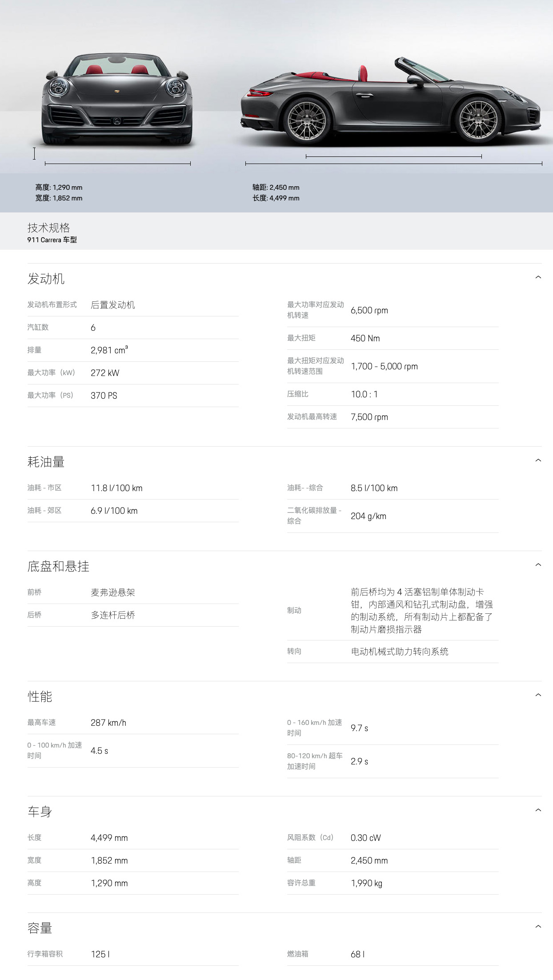Select the 2,450 mm value in 车身

(369, 860)
